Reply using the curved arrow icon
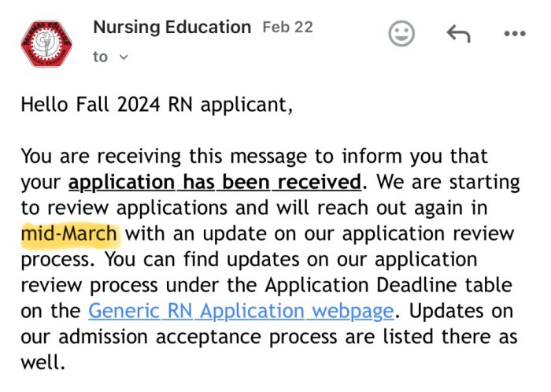Screen dimensions: 551x392 tap(459, 34)
